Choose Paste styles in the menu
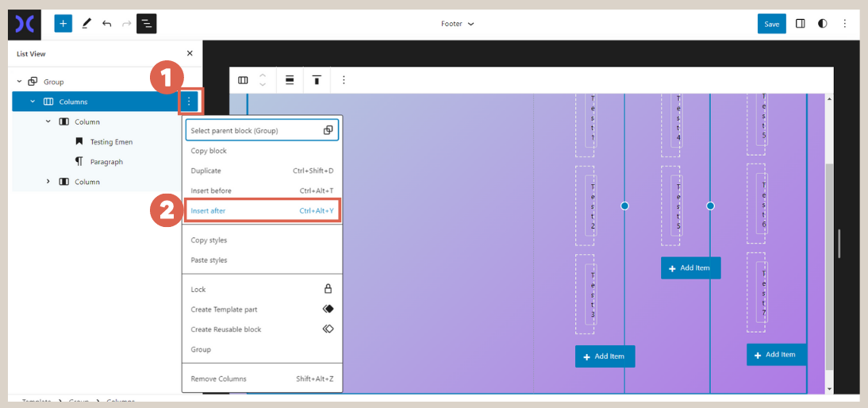The height and width of the screenshot is (408, 868). (x=262, y=260)
